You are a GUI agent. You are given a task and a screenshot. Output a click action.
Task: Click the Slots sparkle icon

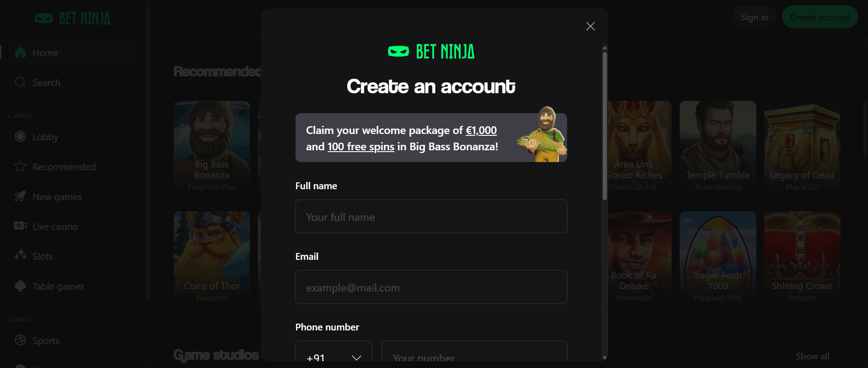[x=20, y=255]
